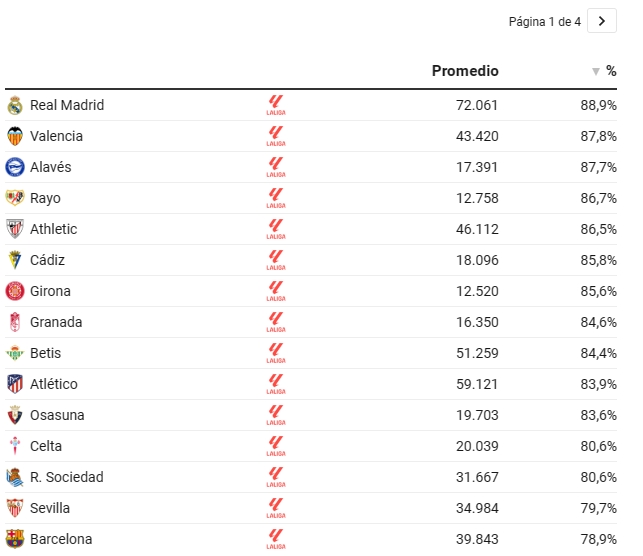Click the Real Madrid club crest
The height and width of the screenshot is (556, 643).
point(15,105)
